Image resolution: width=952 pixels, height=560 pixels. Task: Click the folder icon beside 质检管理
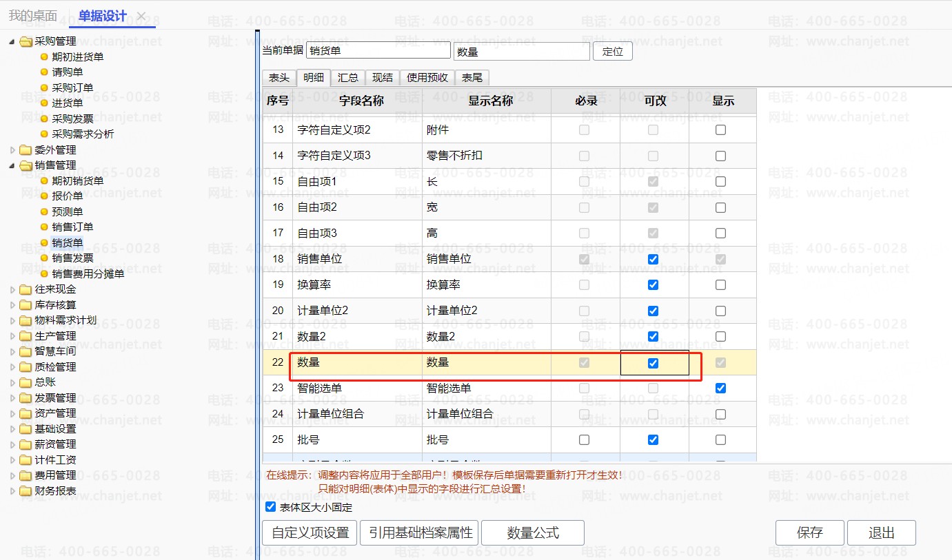coord(26,367)
